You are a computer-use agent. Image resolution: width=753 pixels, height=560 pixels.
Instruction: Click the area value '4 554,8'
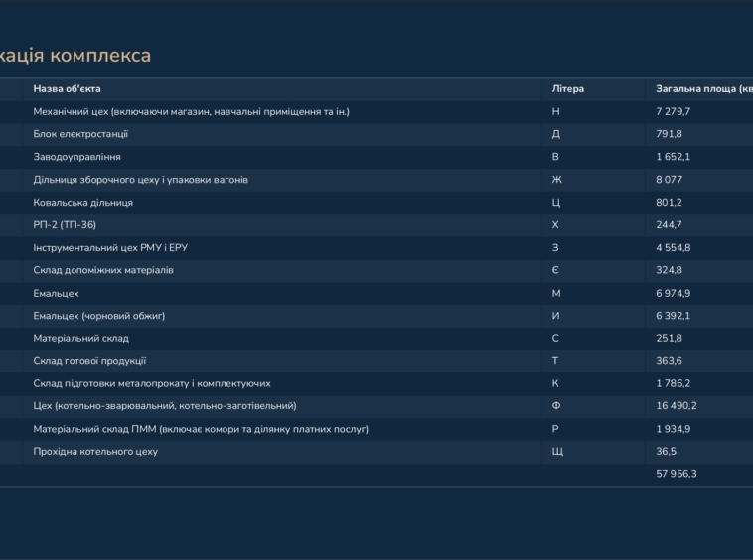click(674, 248)
